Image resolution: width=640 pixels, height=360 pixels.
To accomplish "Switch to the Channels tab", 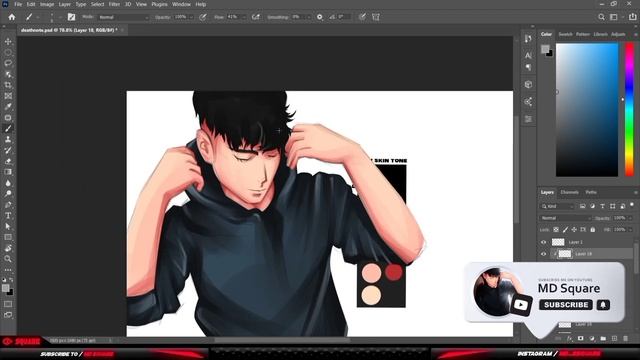I will pos(569,192).
